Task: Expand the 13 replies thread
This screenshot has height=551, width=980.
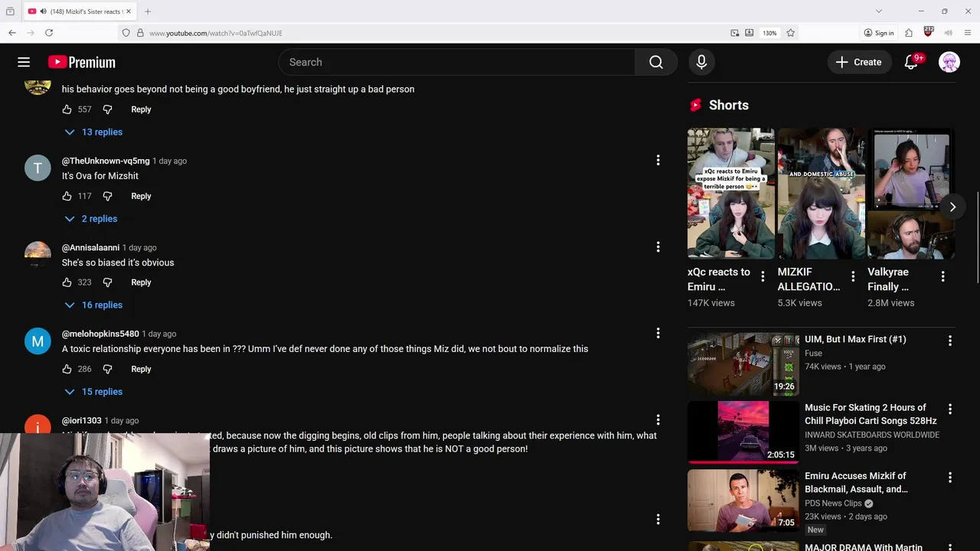Action: pyautogui.click(x=93, y=132)
